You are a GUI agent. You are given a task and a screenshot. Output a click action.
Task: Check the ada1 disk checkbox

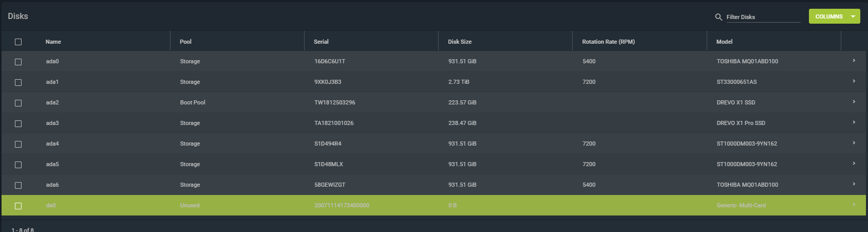click(x=18, y=82)
